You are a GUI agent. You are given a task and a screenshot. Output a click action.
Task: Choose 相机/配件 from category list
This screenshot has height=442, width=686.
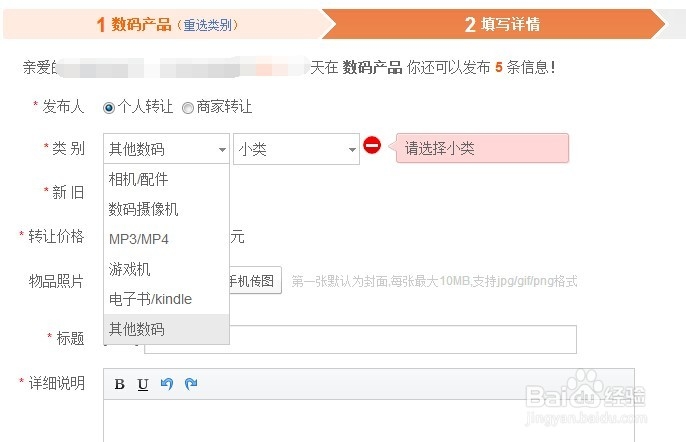166,179
